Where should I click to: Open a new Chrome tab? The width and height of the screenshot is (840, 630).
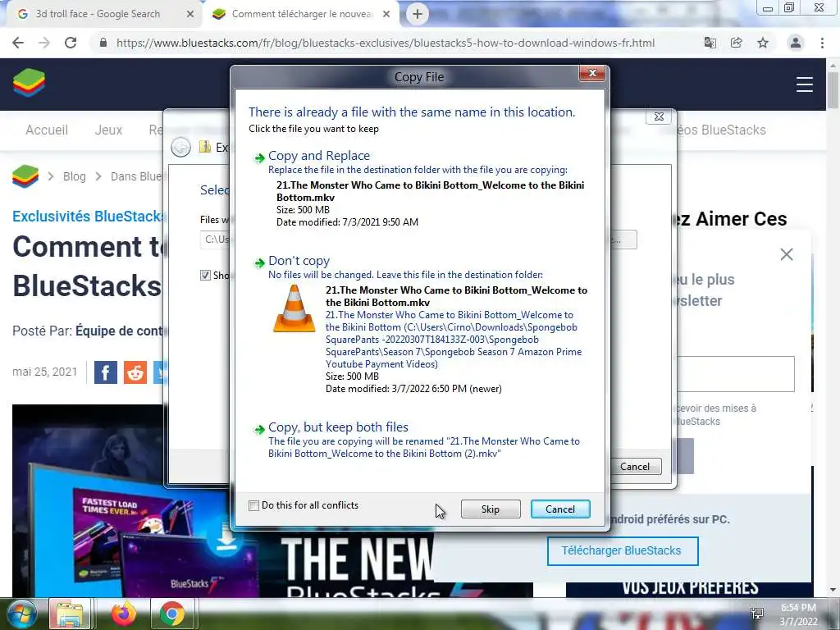coord(418,14)
